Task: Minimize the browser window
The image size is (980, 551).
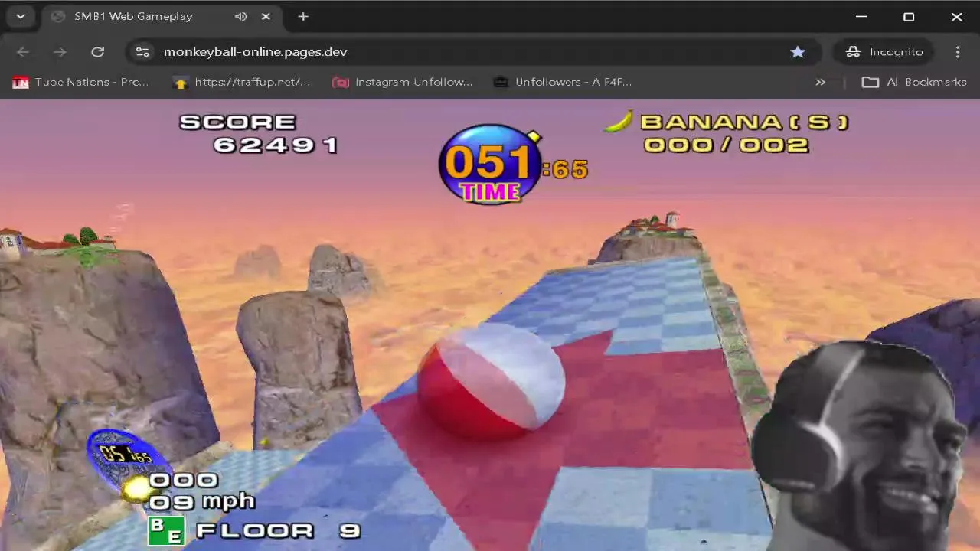Action: point(861,16)
